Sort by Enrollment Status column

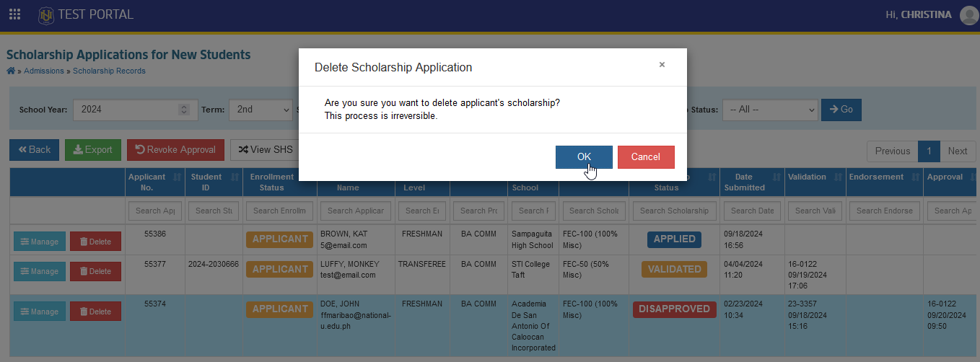click(x=279, y=182)
